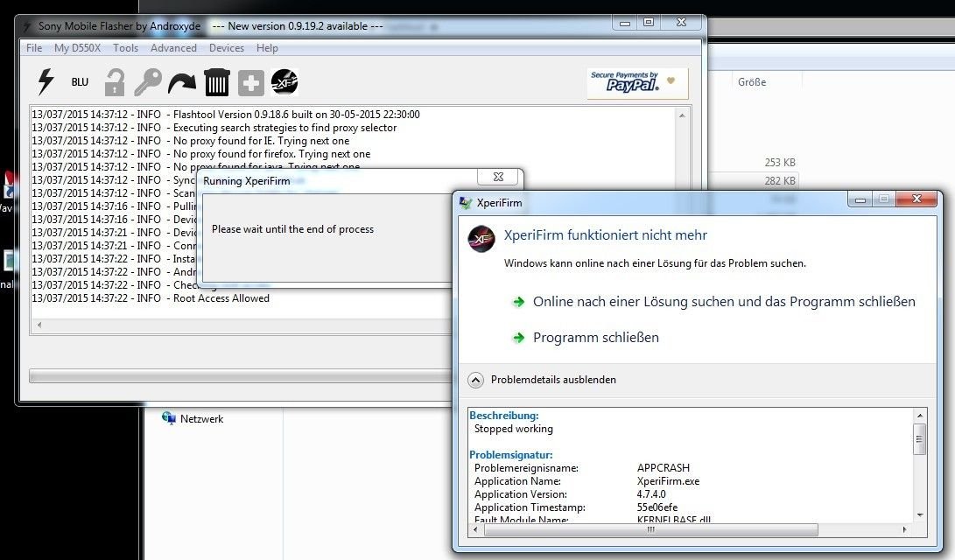Close the Running XperiFirm dialog
The width and height of the screenshot is (955, 560).
(x=498, y=177)
